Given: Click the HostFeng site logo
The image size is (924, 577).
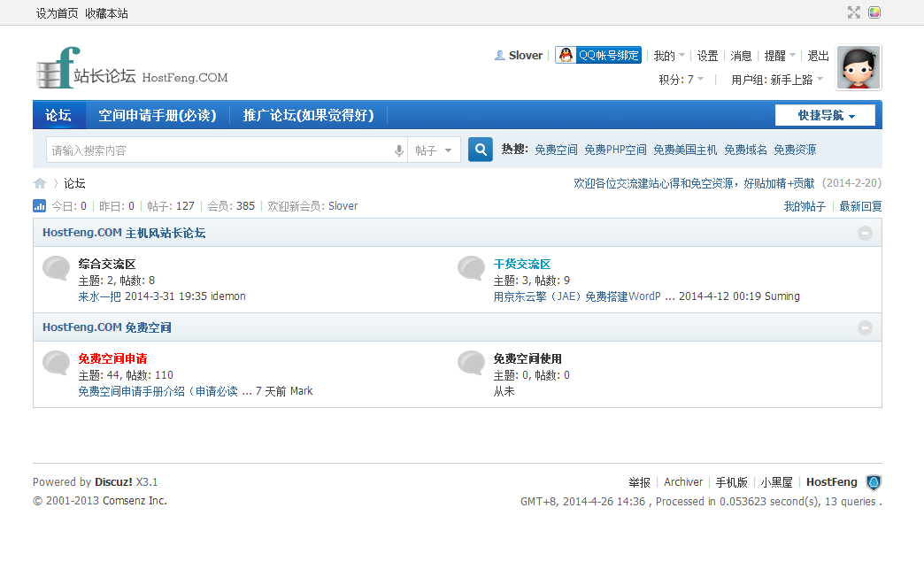Looking at the screenshot, I should point(132,68).
